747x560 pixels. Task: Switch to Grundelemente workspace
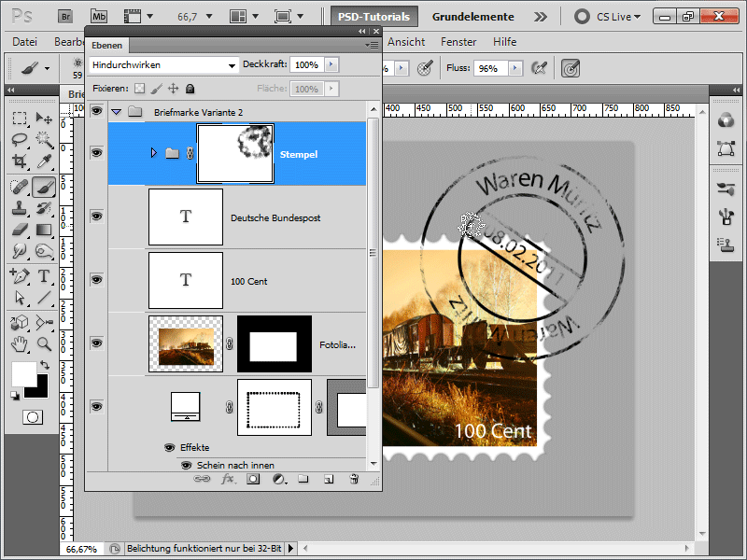coord(473,17)
